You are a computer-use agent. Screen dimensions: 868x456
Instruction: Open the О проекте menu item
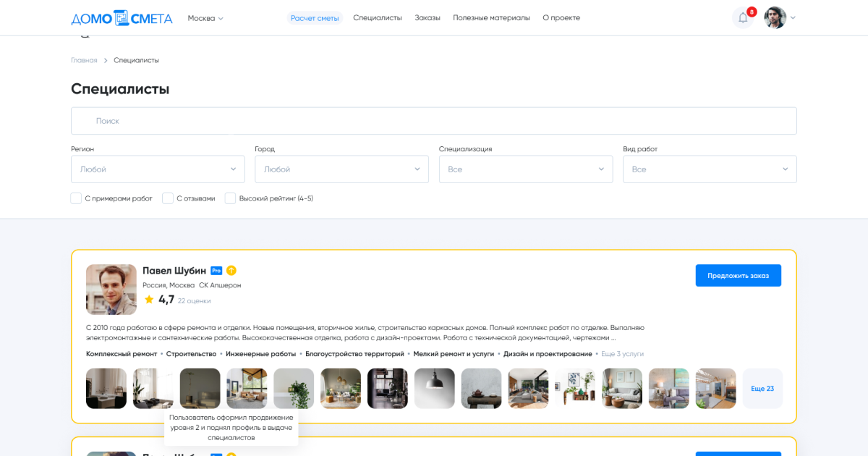[x=561, y=18]
